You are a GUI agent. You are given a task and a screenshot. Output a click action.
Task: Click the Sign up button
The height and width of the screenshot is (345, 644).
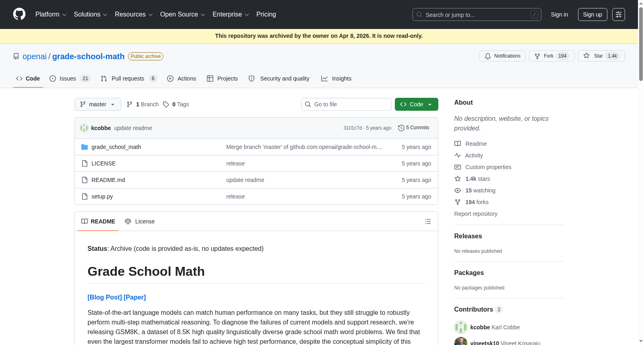[592, 14]
